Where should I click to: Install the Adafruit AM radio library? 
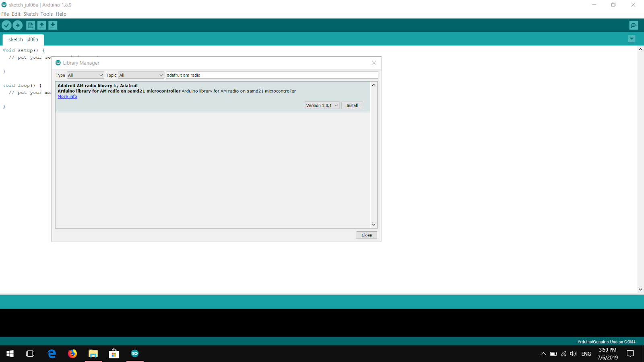pos(352,105)
